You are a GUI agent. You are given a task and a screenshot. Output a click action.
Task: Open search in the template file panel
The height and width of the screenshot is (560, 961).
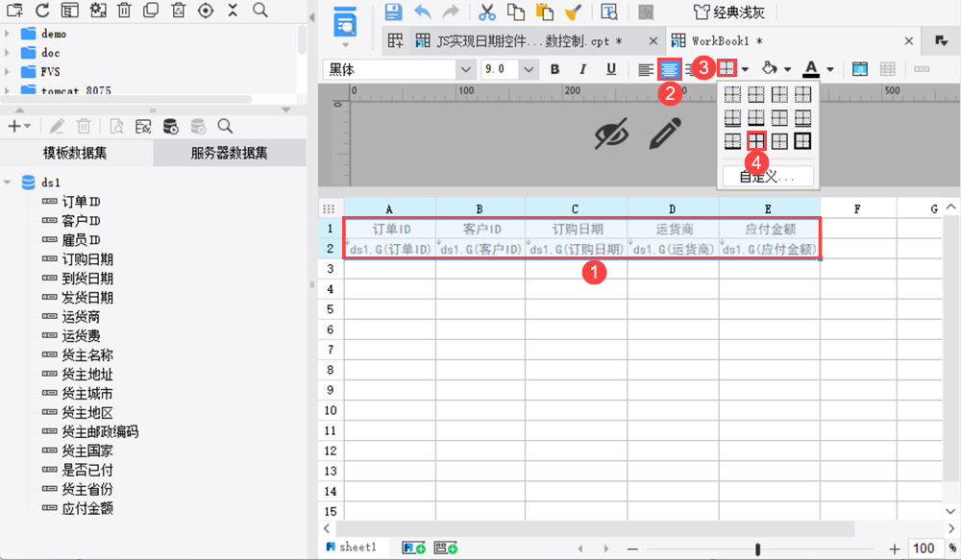click(260, 11)
